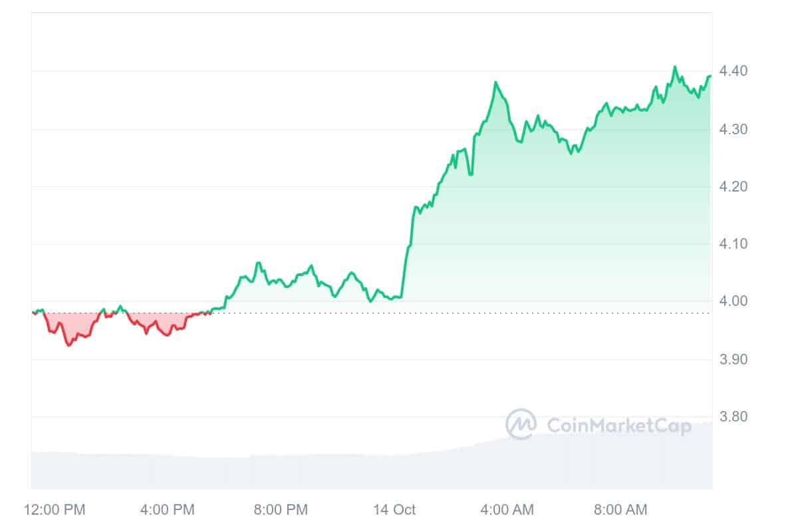Screen dimensions: 798x532
Task: Click the lowest dip of the red price line
Action: coord(68,345)
